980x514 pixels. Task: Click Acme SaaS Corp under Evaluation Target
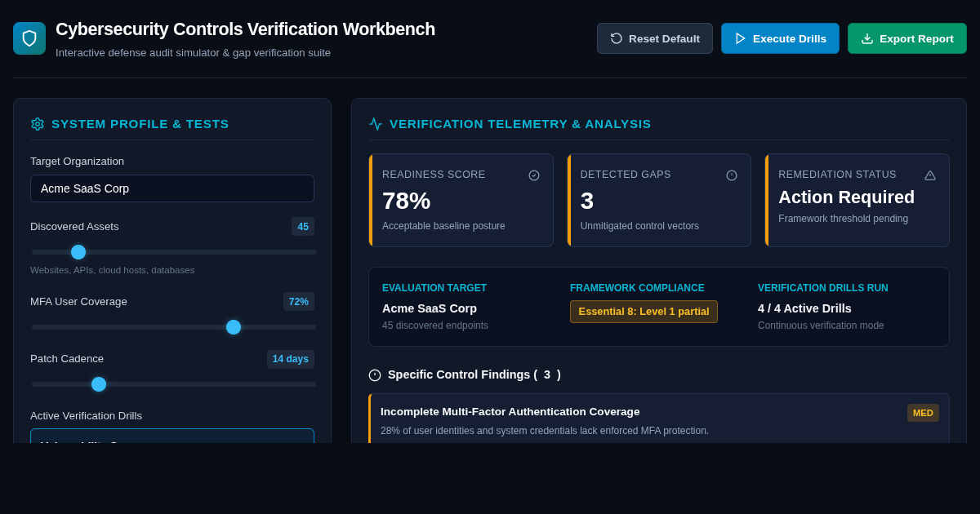point(430,308)
